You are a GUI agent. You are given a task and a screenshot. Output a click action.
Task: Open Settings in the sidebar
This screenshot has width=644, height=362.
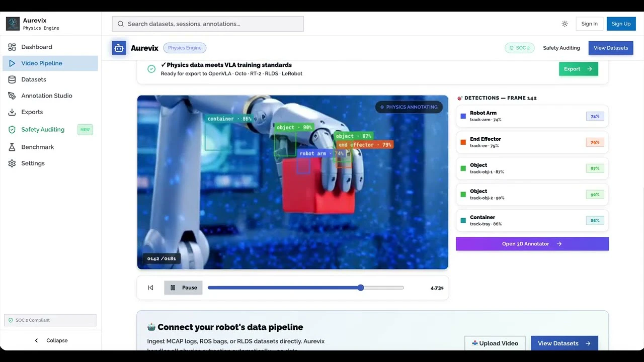click(x=50, y=163)
